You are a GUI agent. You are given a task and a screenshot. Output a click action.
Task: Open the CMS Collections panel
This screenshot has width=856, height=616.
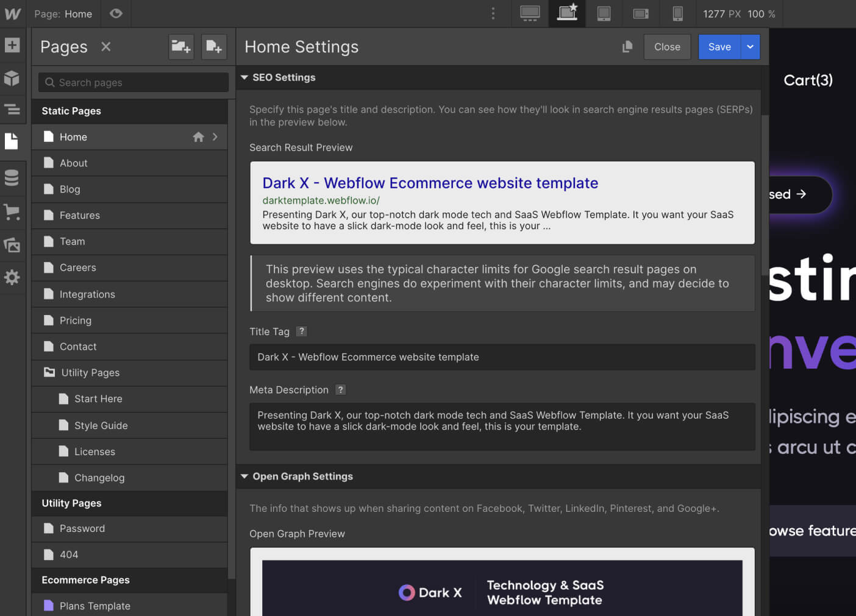coord(13,178)
